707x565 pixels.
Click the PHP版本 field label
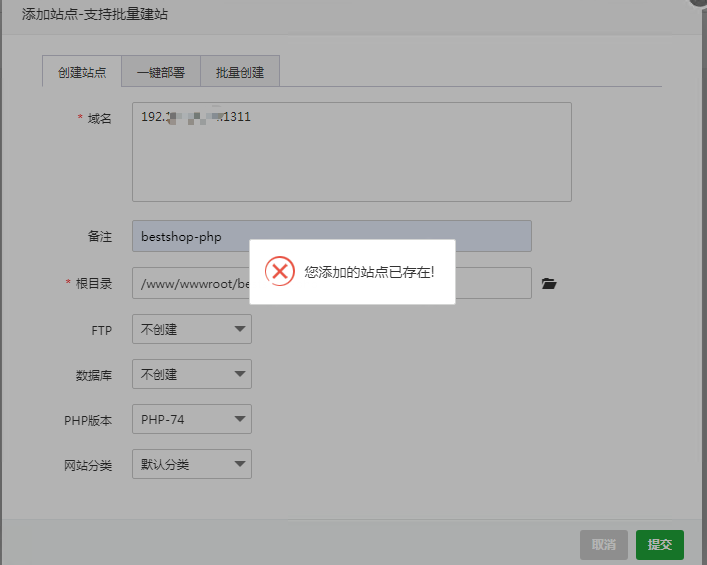pos(88,420)
